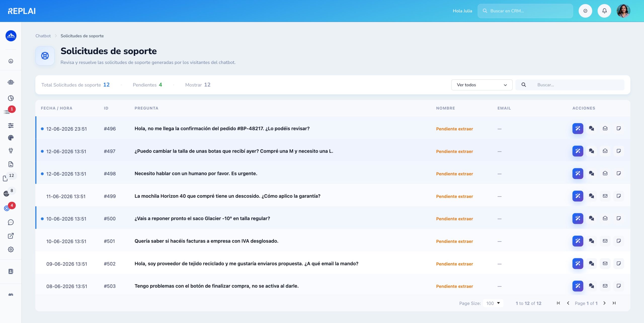Sort by the ID column header
Viewport: 644px width, 323px height.
[106, 108]
